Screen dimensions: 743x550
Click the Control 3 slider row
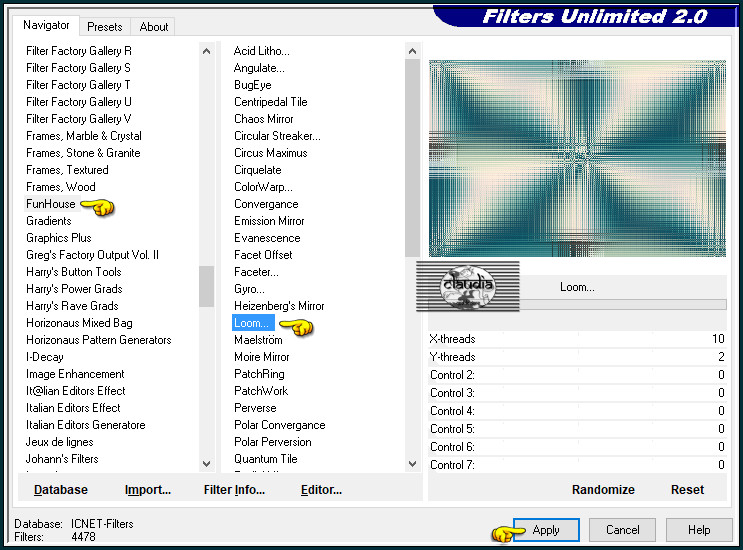coord(577,393)
